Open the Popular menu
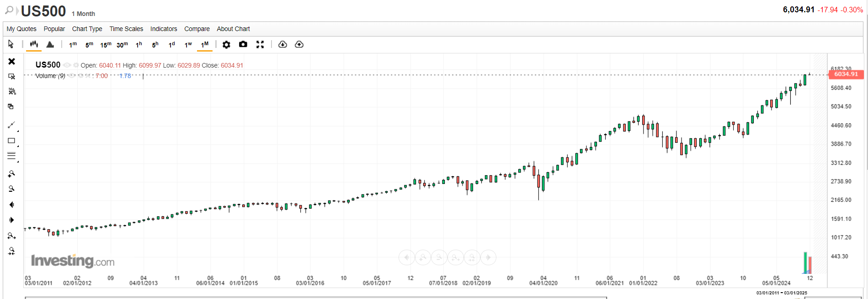 (54, 29)
